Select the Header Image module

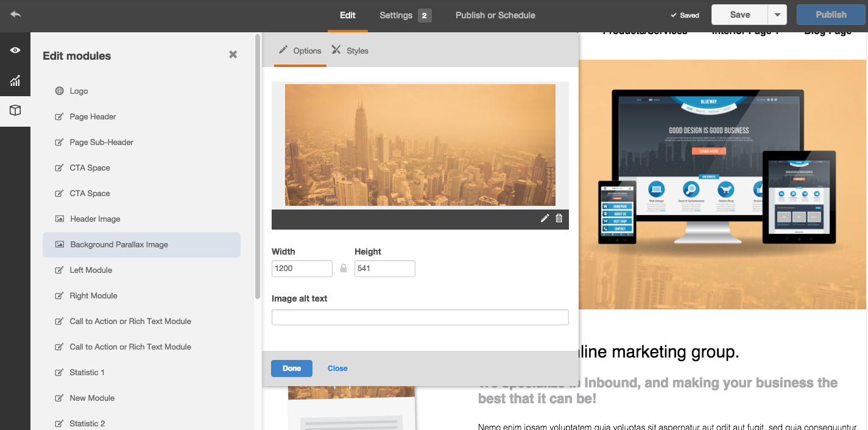(95, 219)
